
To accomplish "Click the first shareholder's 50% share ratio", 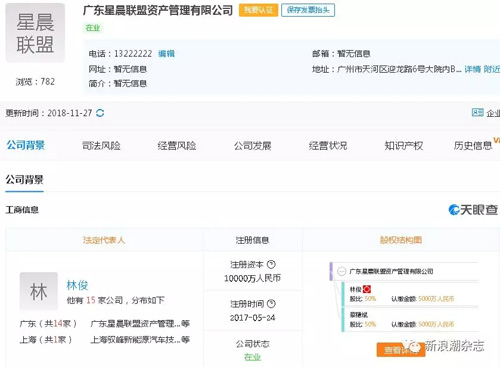I will (370, 299).
